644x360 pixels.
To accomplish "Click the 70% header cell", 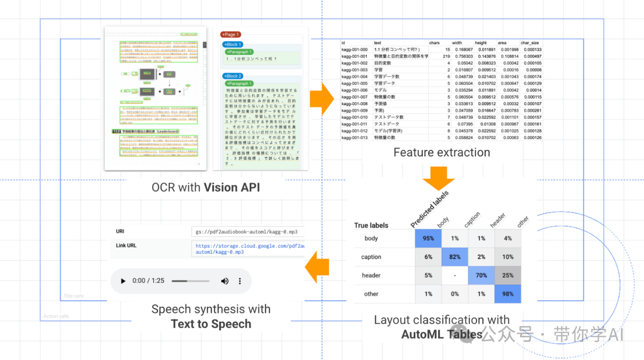I will (481, 275).
